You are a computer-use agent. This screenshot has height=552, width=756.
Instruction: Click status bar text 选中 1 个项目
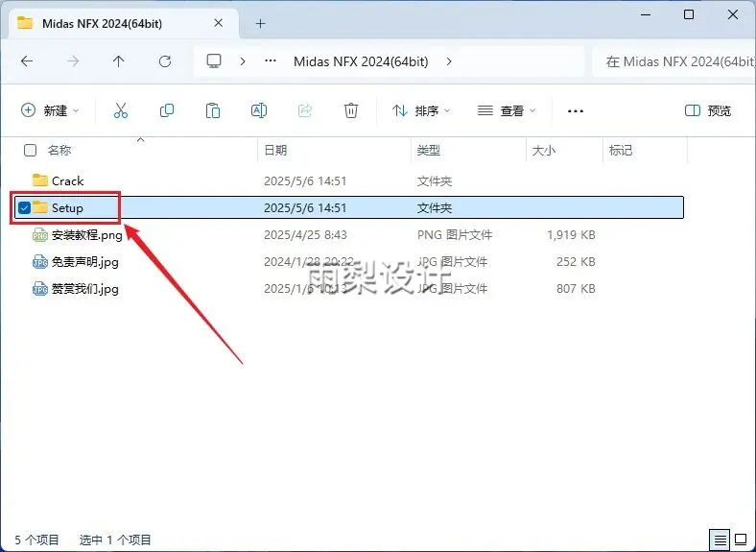pos(115,540)
